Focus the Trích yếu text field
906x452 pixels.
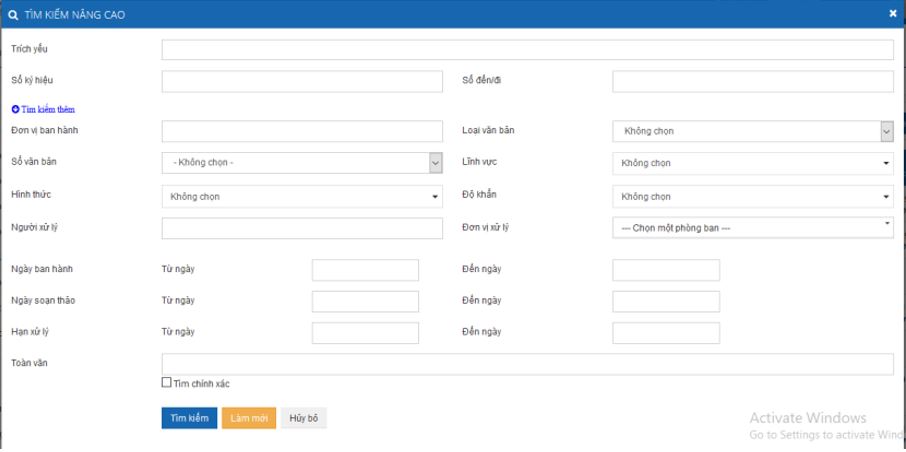pos(527,50)
